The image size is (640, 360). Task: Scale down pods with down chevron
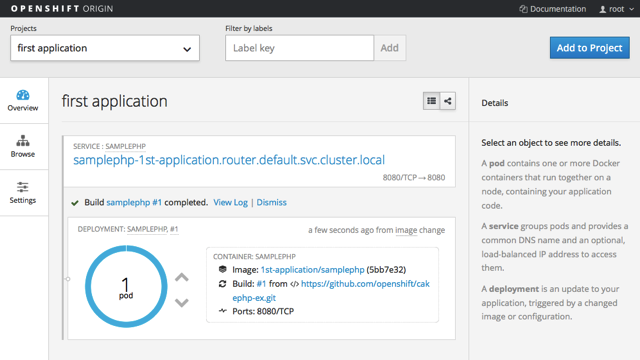click(182, 302)
